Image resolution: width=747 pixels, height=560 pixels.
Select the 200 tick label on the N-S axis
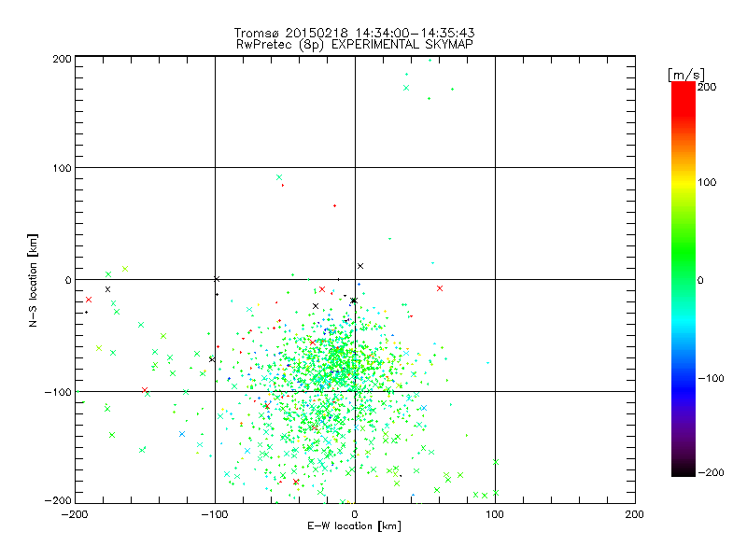pyautogui.click(x=62, y=59)
